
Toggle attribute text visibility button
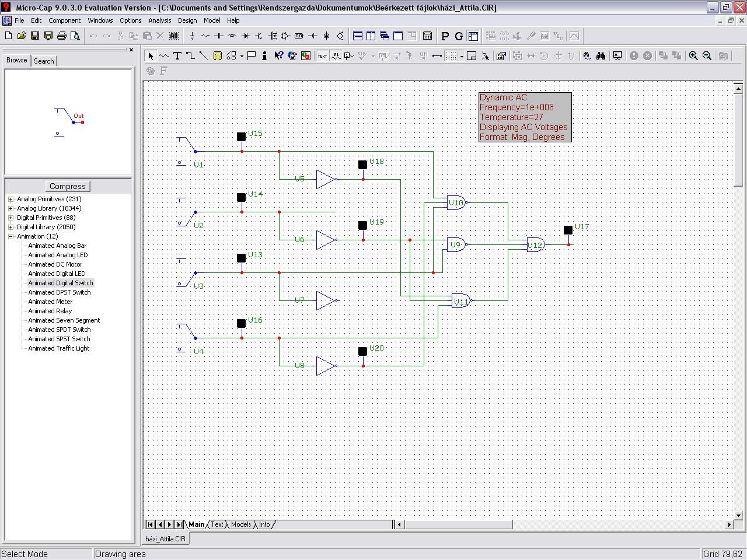click(x=336, y=56)
